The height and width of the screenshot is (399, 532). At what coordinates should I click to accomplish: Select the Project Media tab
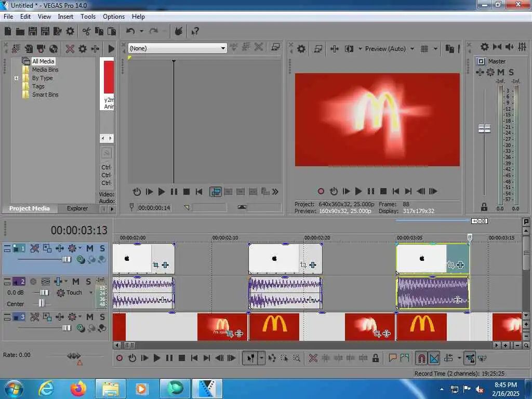coord(30,208)
